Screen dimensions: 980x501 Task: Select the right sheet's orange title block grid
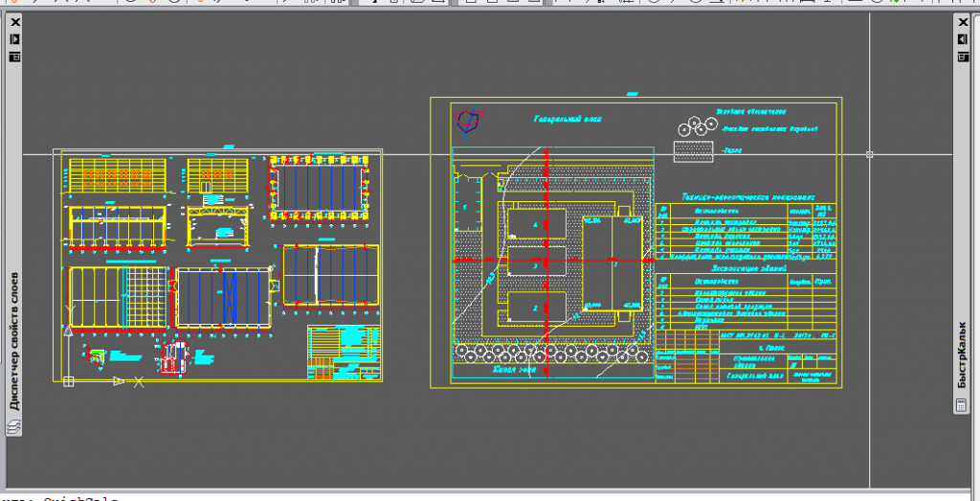[x=686, y=355]
